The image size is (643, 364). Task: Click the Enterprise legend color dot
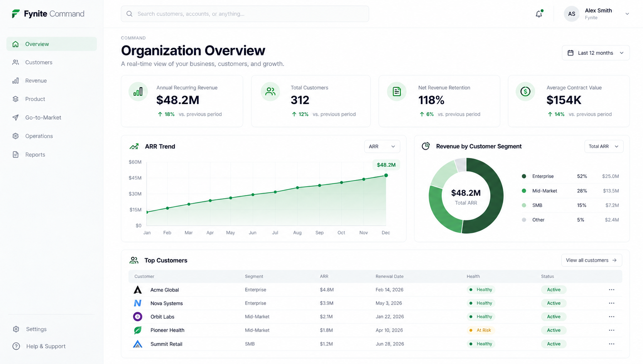pyautogui.click(x=524, y=176)
